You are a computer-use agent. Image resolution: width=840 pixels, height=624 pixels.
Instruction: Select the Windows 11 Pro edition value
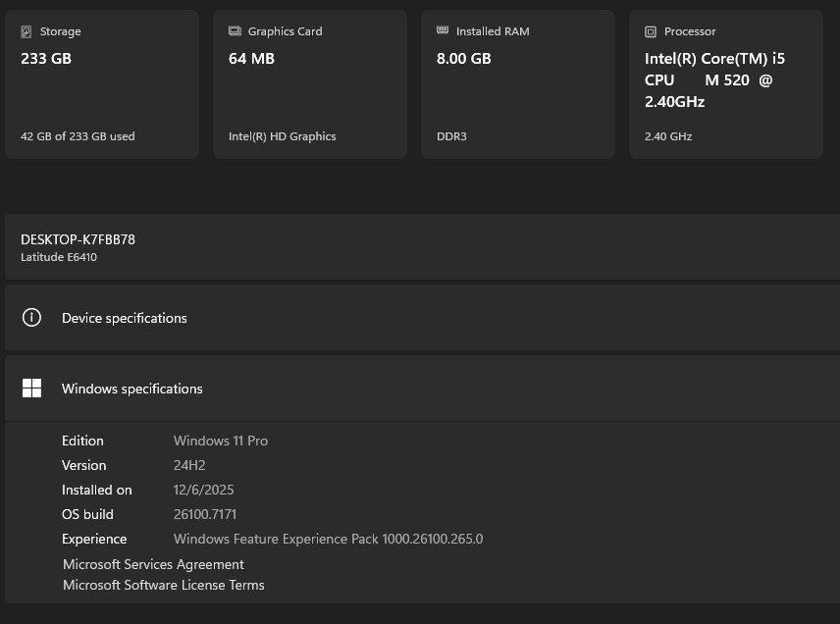pos(221,441)
